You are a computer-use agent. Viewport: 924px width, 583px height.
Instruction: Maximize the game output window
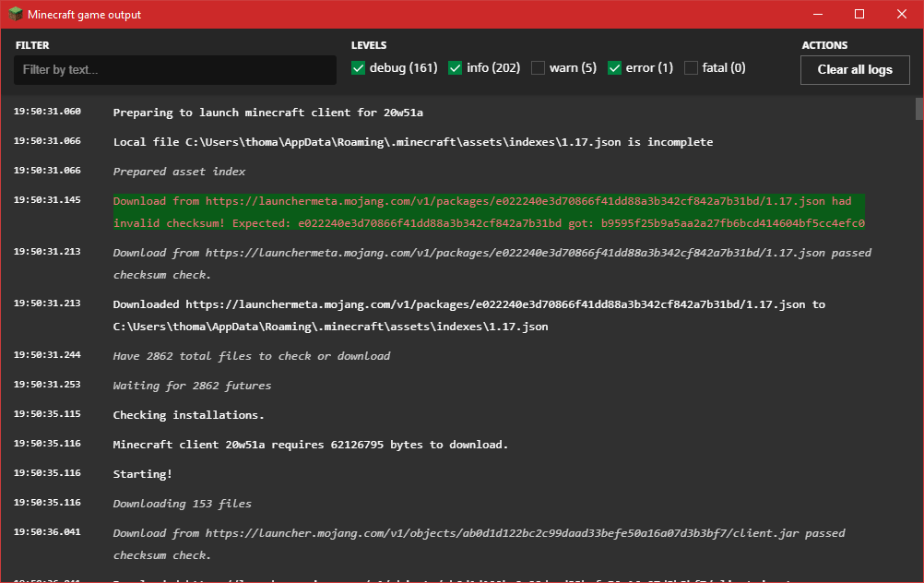coord(859,14)
